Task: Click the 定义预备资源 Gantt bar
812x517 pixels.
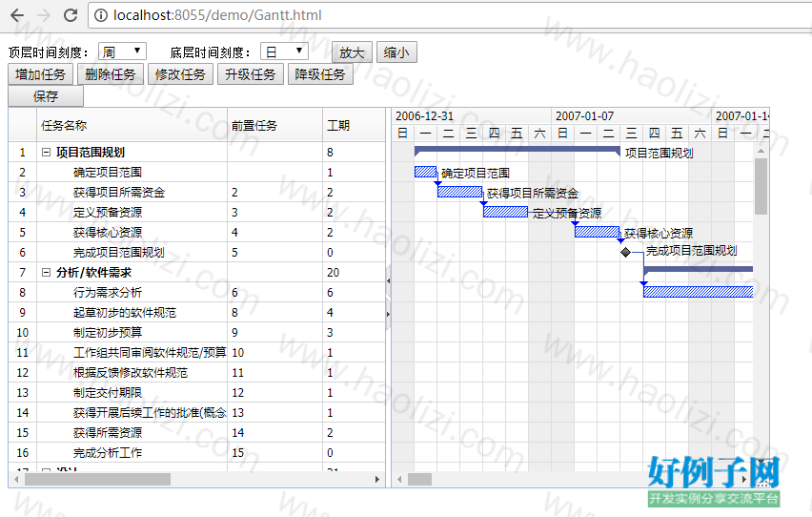Action: [505, 212]
